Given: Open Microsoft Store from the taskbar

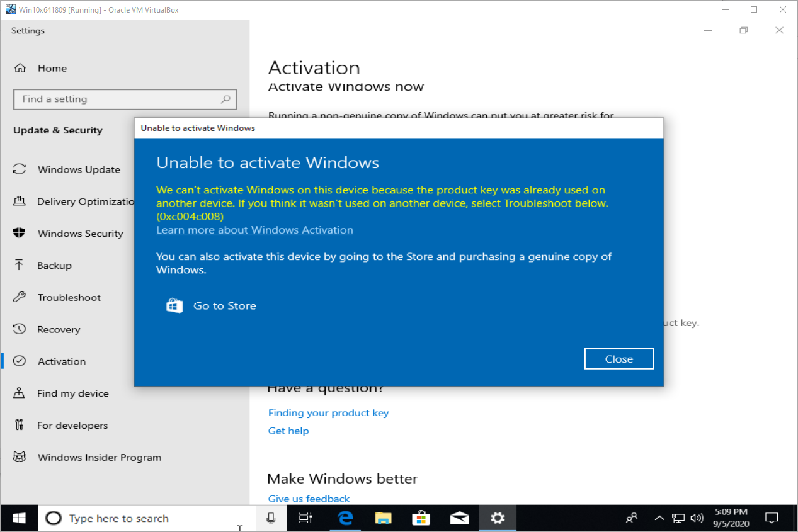Looking at the screenshot, I should click(x=421, y=518).
